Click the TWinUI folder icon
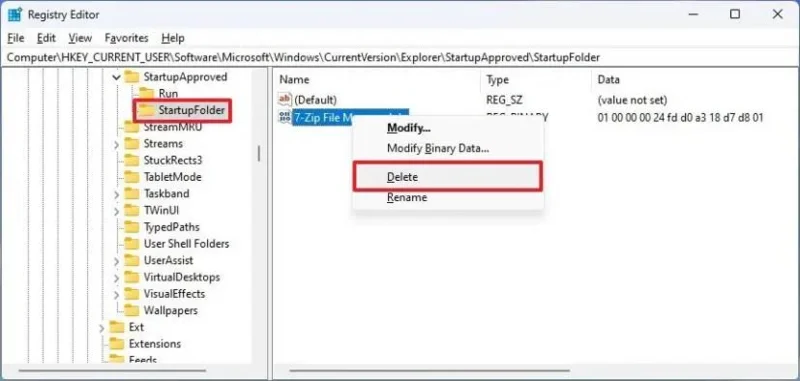Viewport: 800px width, 381px height. [x=132, y=210]
